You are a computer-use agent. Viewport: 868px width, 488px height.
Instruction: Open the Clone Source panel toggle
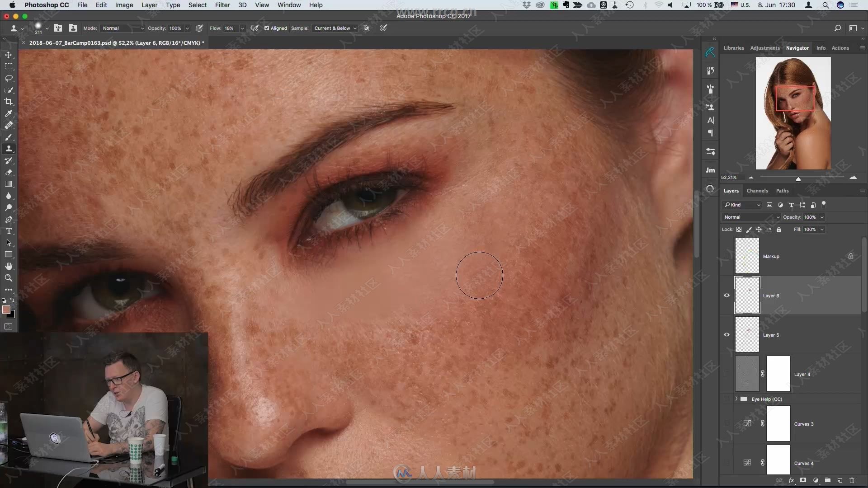(73, 28)
